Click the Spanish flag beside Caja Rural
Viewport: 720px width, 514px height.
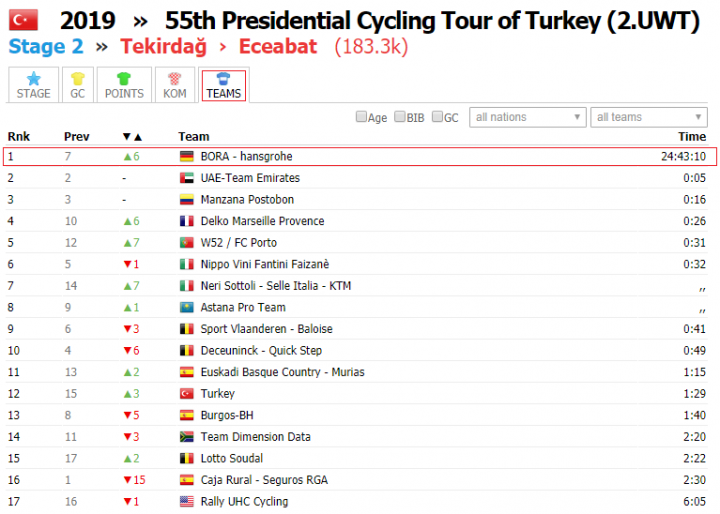pos(186,480)
